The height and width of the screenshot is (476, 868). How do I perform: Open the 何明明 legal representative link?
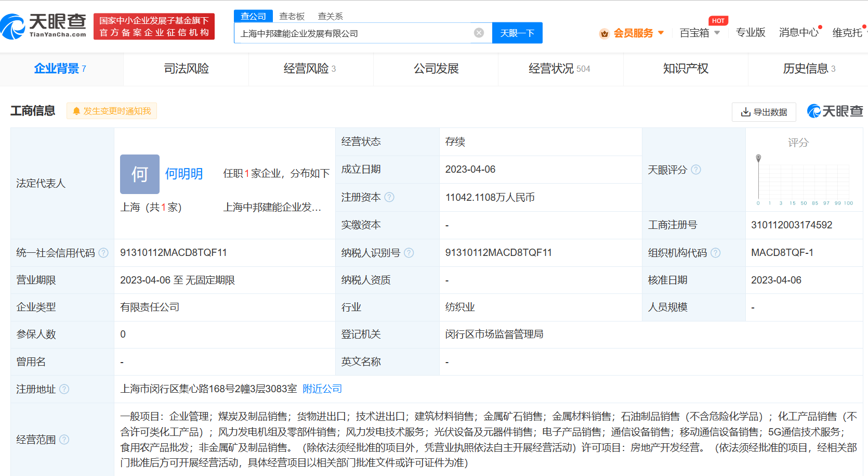tap(184, 174)
